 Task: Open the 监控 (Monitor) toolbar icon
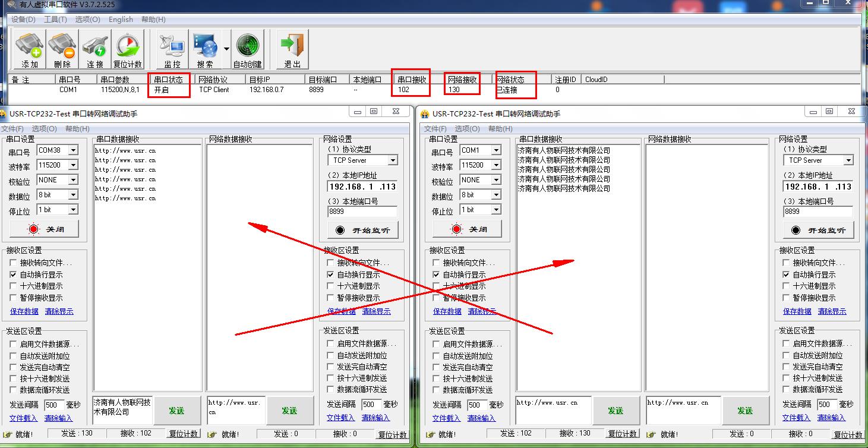(x=172, y=50)
